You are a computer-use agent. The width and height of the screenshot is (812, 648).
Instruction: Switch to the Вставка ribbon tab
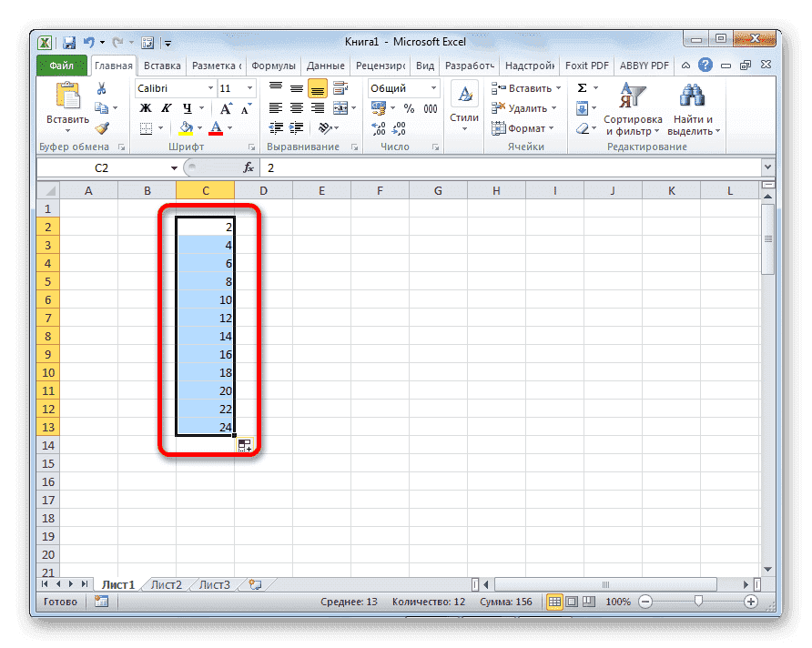click(161, 65)
